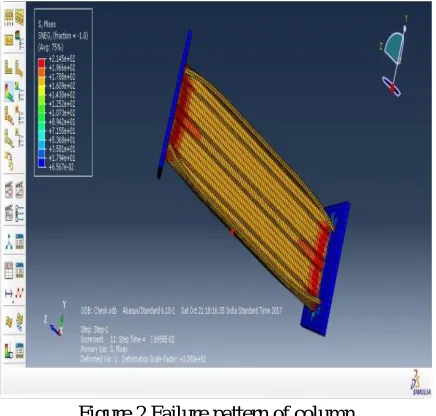Open Symbol Options dialog
The image size is (436, 416).
[20, 115]
